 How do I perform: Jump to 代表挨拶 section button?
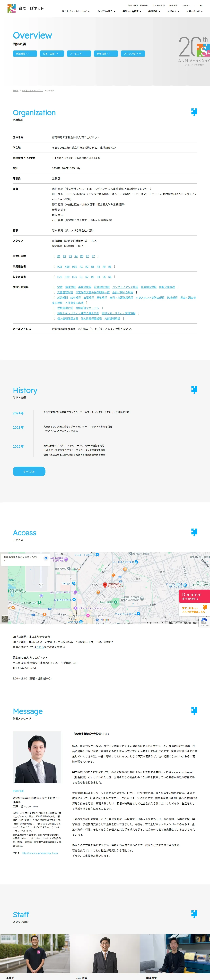106,54
